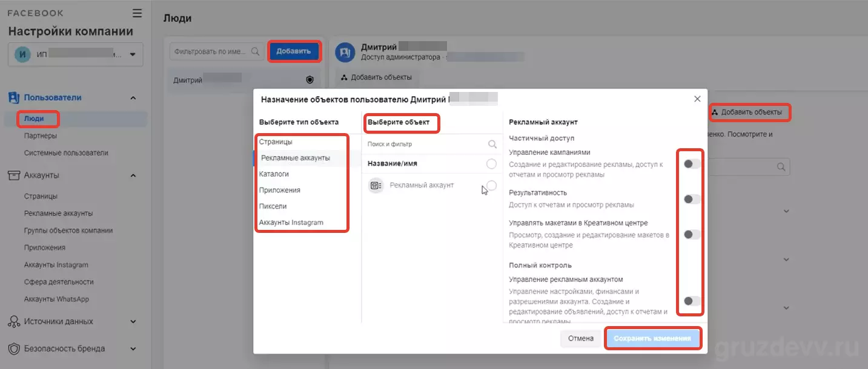Select all via Название/имя radio circle
Image resolution: width=868 pixels, height=369 pixels.
491,164
